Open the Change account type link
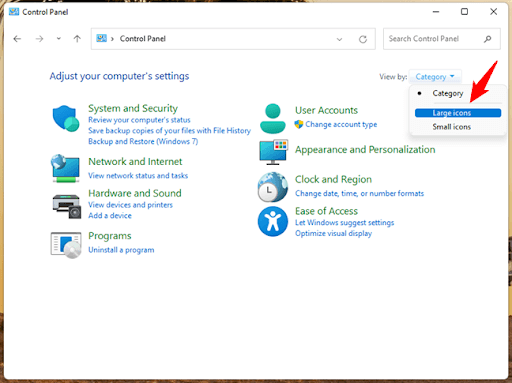 341,124
